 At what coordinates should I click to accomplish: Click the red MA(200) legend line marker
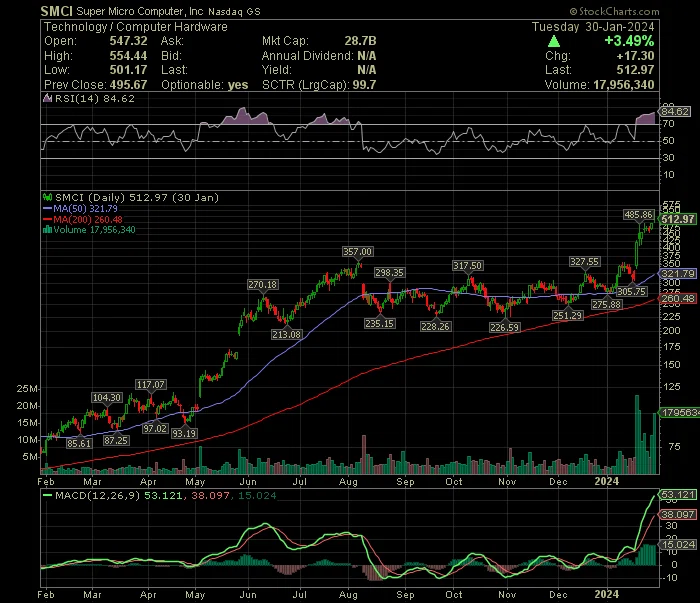tap(47, 219)
